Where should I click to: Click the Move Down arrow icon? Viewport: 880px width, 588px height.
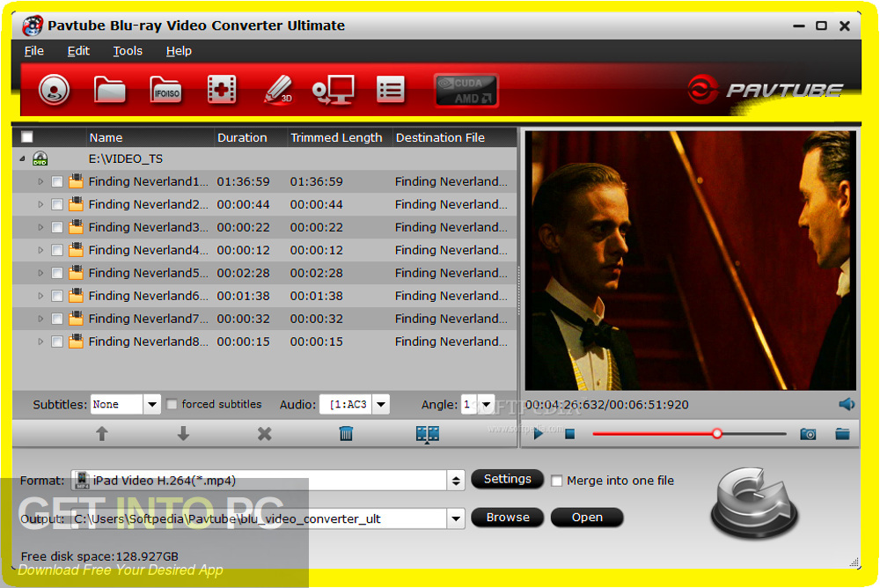183,434
